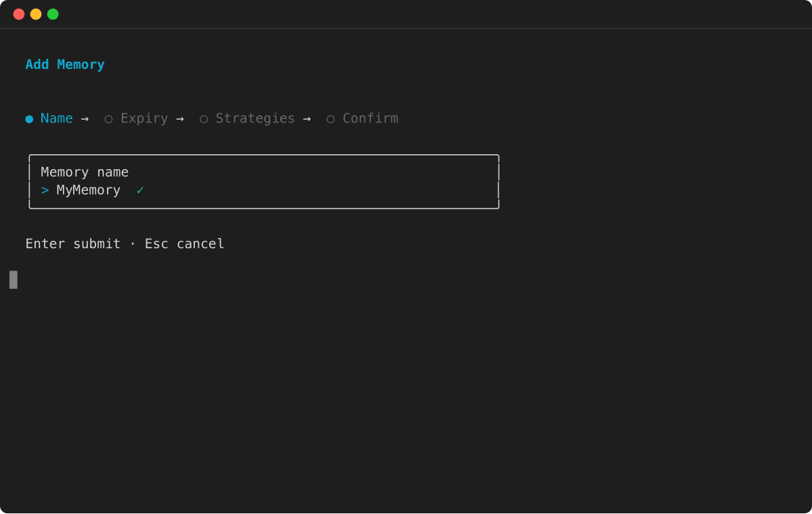Select the Confirm step radio circle
Screen dimensions: 812x514
click(x=330, y=118)
